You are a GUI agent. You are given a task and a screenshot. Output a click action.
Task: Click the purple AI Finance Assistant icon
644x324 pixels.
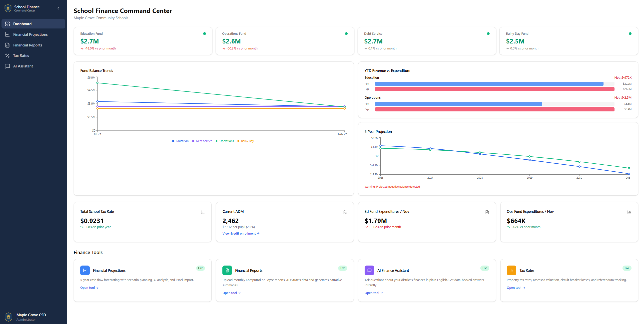coord(369,270)
